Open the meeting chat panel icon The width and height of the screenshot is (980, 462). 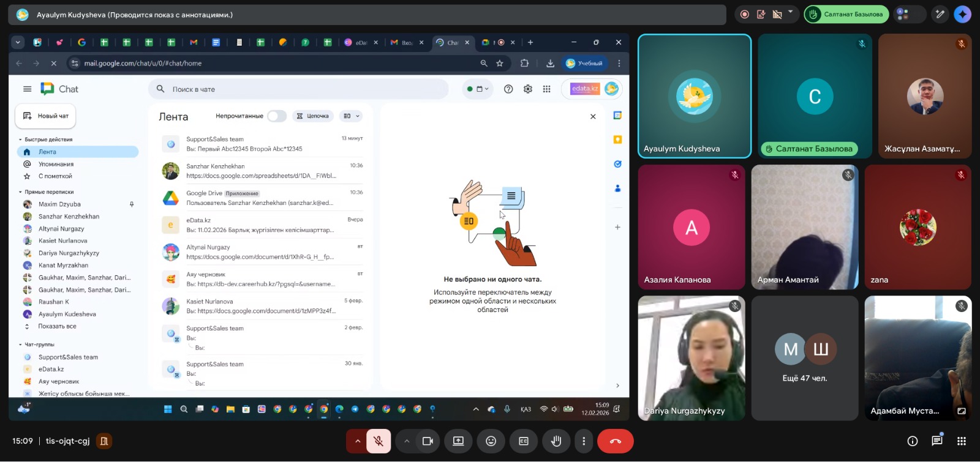pos(937,441)
